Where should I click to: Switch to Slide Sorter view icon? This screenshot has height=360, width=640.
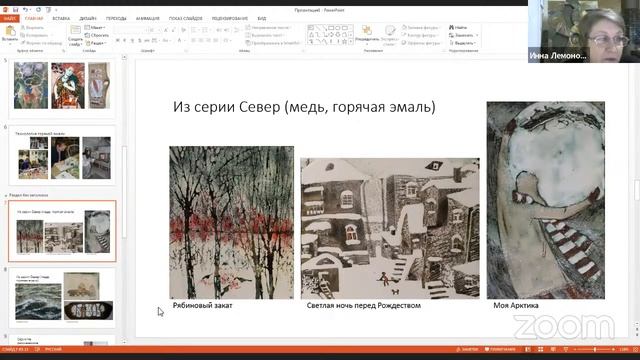click(540, 349)
